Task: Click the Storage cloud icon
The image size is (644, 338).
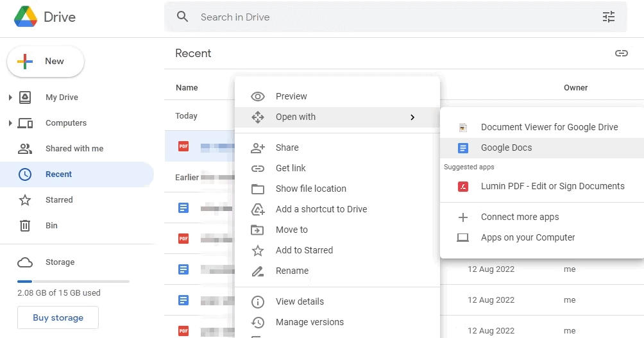Action: [25, 262]
